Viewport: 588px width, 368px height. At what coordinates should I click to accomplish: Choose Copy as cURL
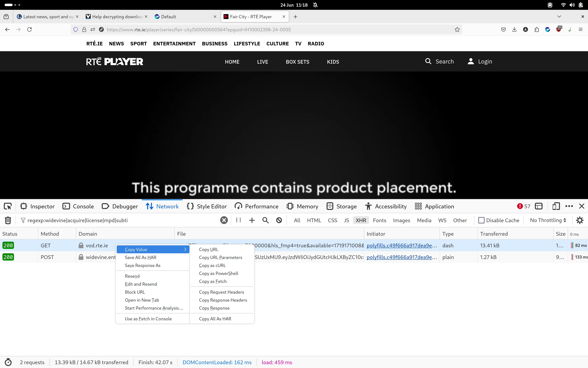pos(212,265)
